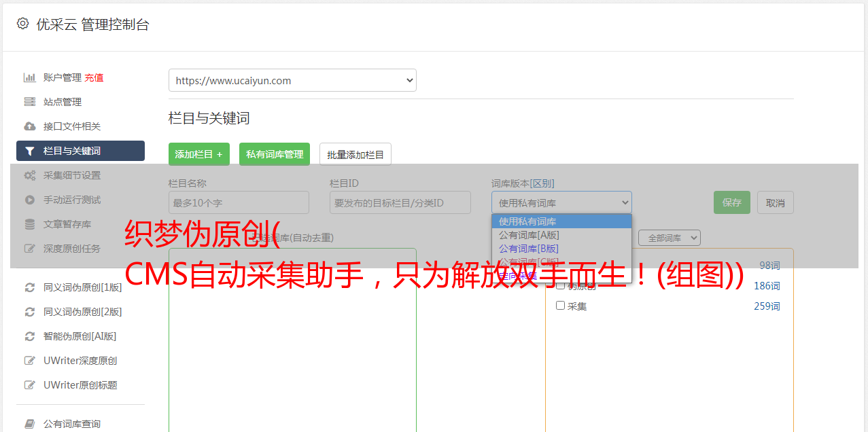Click the funnel icon for 栏目与关键词

coord(30,151)
